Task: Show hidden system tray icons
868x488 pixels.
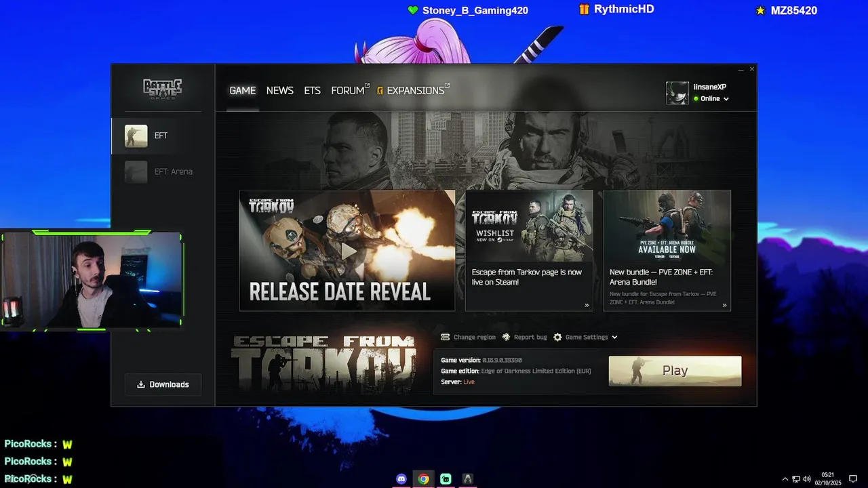Action: click(x=785, y=479)
